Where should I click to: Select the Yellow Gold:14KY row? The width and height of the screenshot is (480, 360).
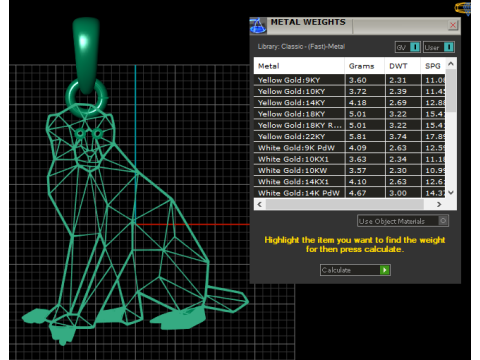(350, 103)
